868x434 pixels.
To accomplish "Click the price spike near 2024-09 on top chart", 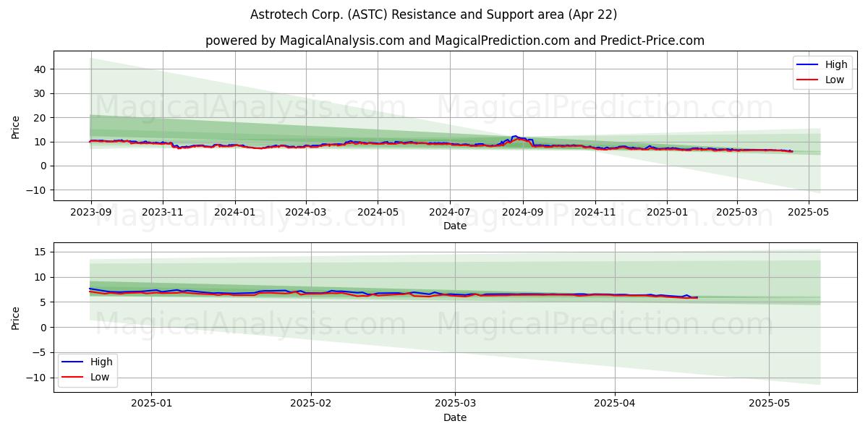I will [x=514, y=136].
